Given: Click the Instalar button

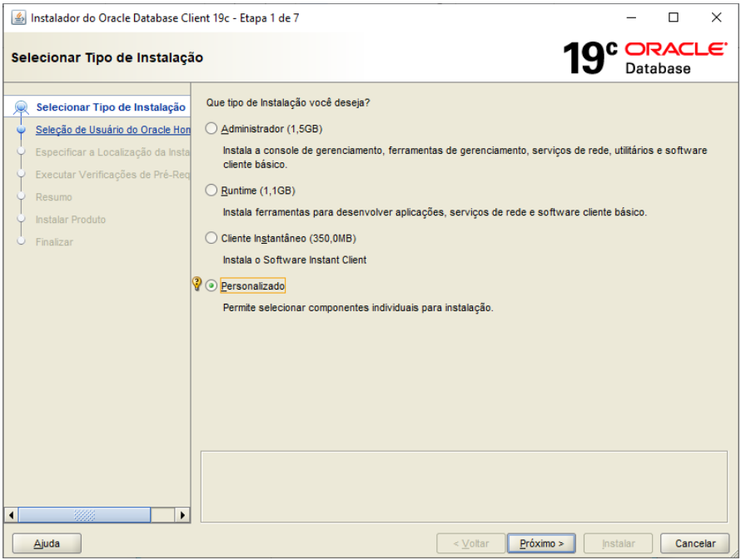Looking at the screenshot, I should click(618, 543).
